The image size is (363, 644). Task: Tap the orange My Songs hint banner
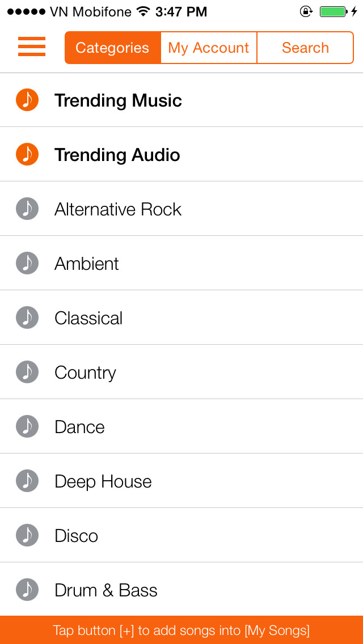[x=181, y=630]
